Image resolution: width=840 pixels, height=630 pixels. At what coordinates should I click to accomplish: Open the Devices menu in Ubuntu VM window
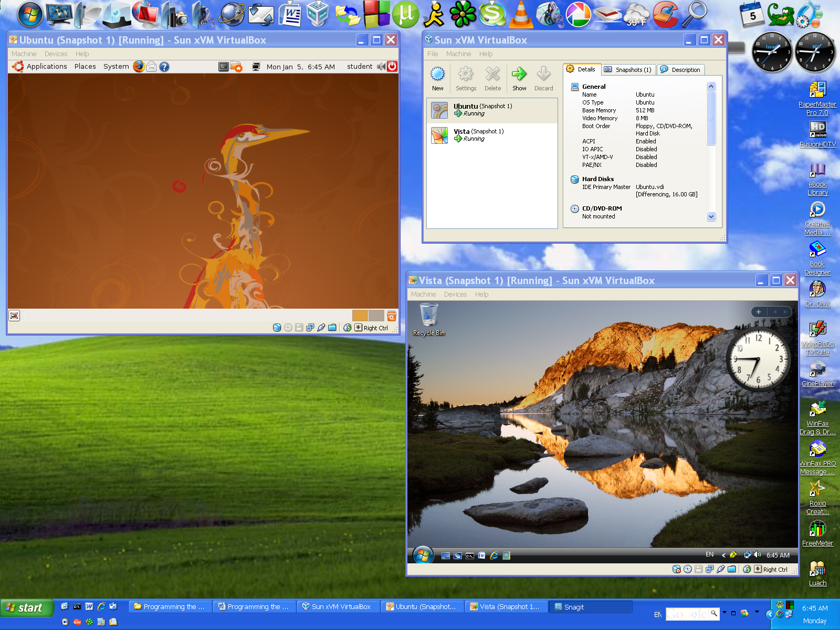[56, 54]
